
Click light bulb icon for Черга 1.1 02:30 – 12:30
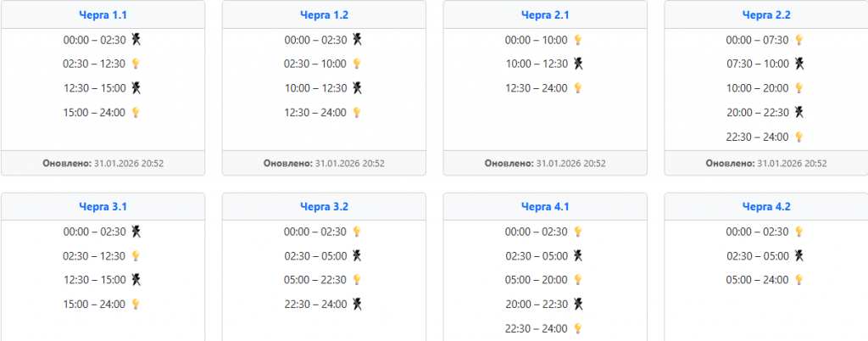pos(136,64)
